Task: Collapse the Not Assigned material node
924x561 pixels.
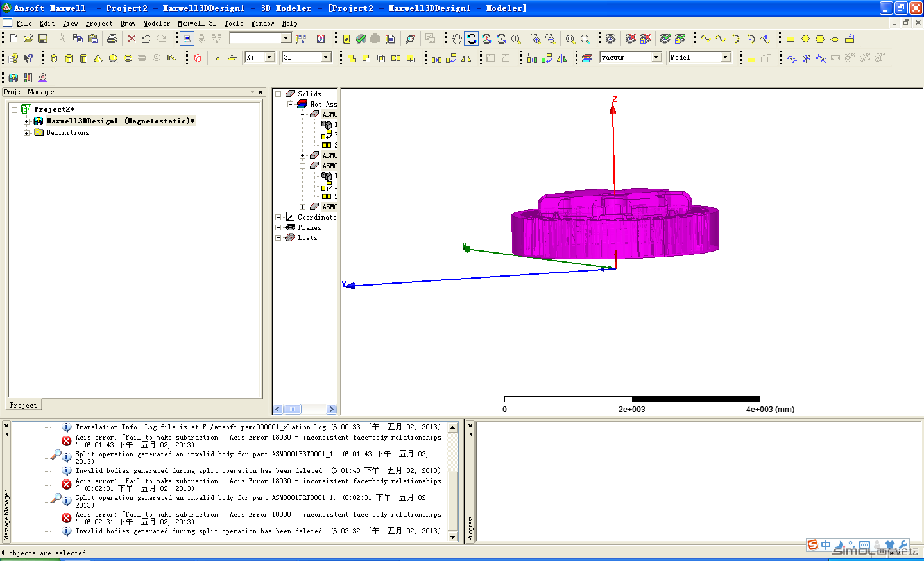Action: tap(290, 104)
